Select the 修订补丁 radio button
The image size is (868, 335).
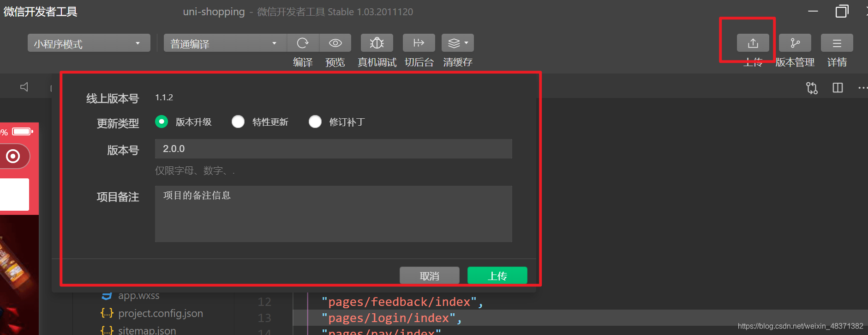pos(315,122)
